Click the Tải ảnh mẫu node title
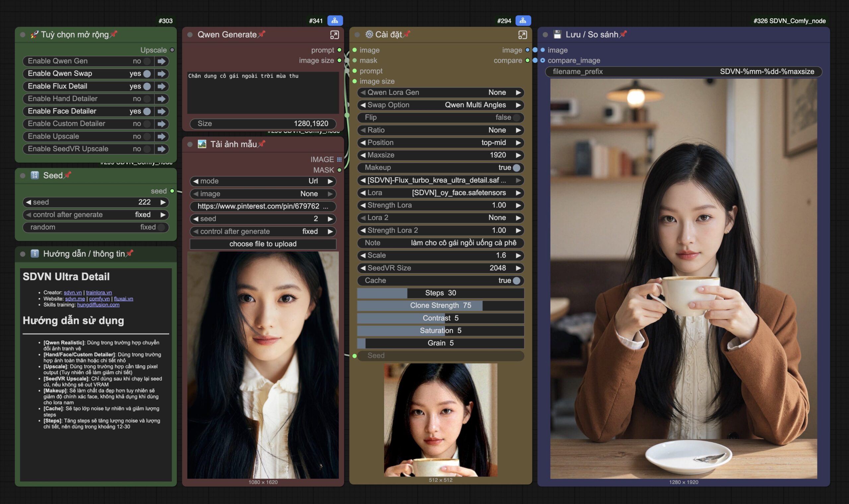This screenshot has height=504, width=849. tap(233, 144)
